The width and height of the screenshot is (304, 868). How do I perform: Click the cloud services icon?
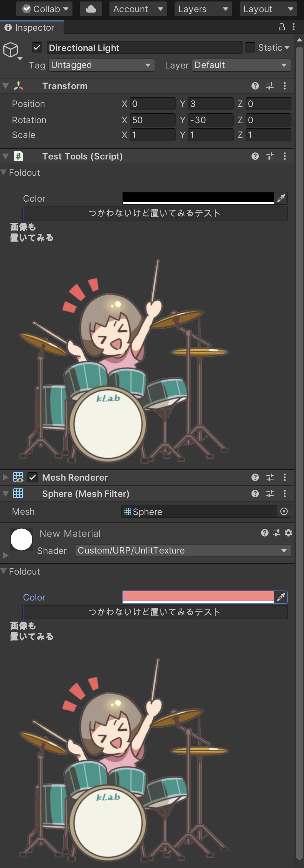pyautogui.click(x=91, y=9)
